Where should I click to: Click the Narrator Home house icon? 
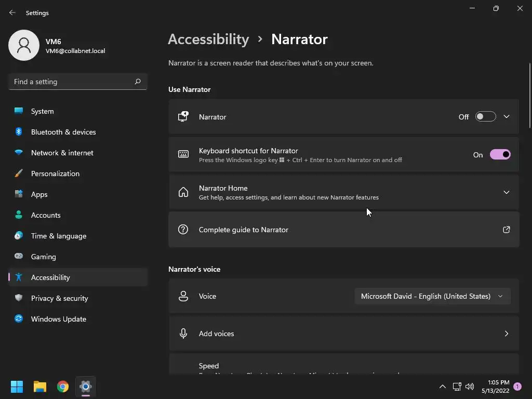coord(183,192)
